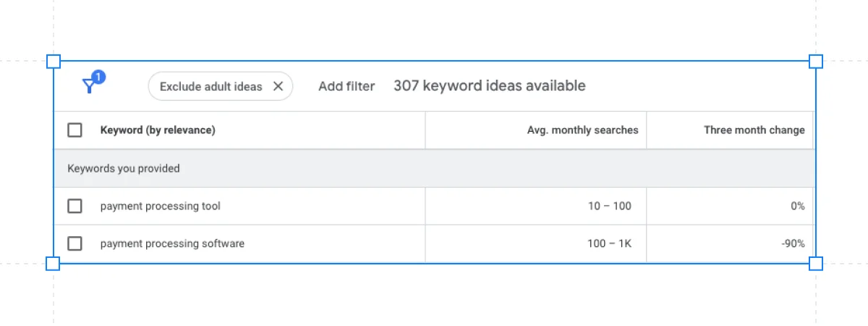Sort by Keyword (by relevance) header

coord(158,130)
